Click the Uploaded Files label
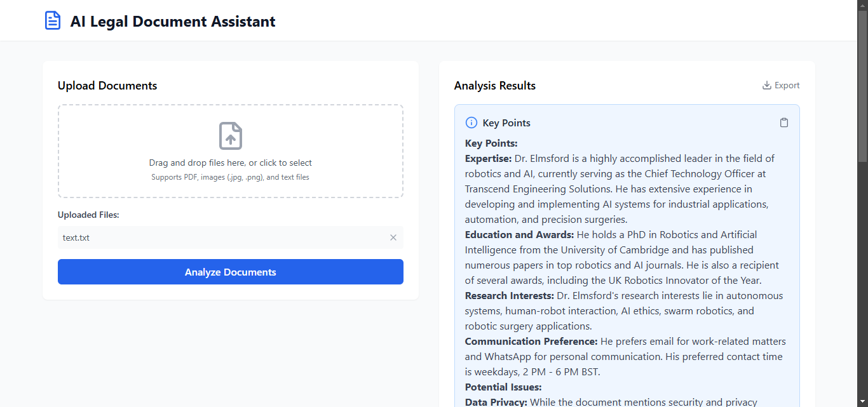The height and width of the screenshot is (407, 868). click(x=88, y=215)
